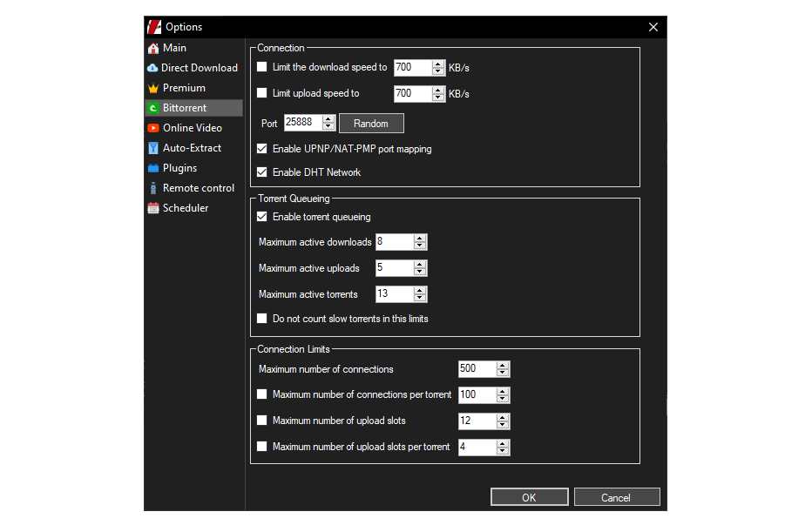The height and width of the screenshot is (532, 812).
Task: Close the Options dialog
Action: click(x=653, y=27)
